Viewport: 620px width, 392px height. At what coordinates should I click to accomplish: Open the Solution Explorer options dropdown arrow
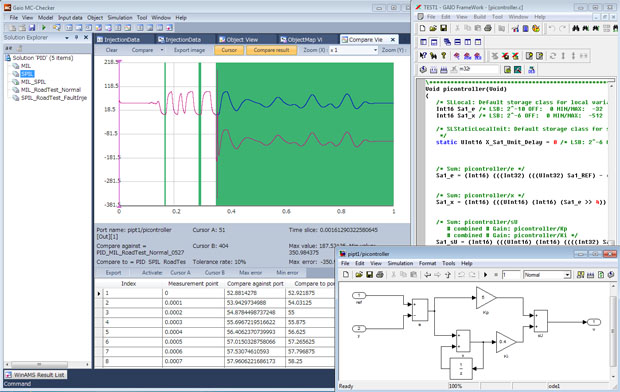point(66,38)
